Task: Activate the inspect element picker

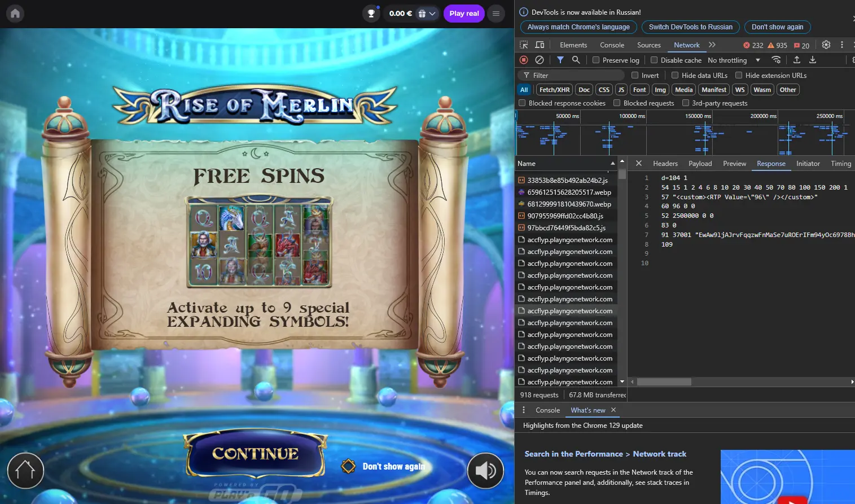Action: tap(524, 45)
